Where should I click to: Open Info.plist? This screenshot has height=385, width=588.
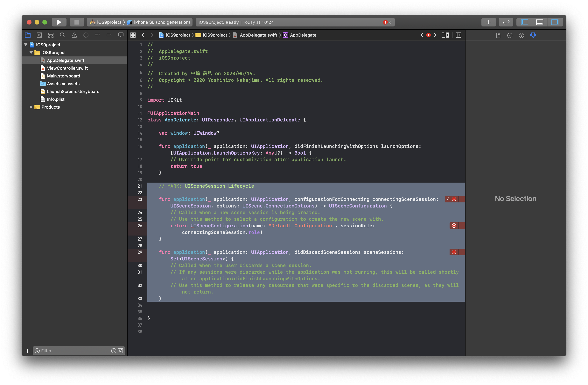(74, 99)
